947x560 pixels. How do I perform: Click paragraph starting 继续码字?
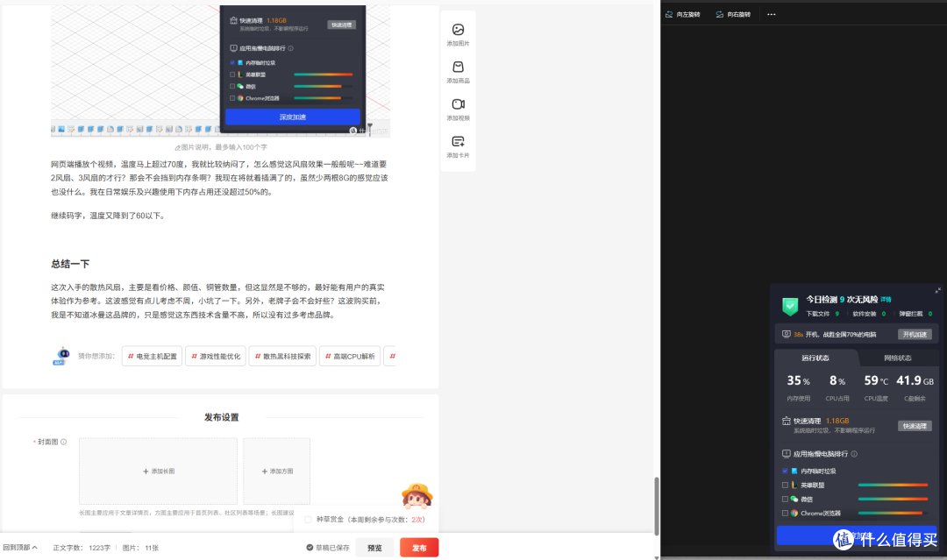(108, 216)
